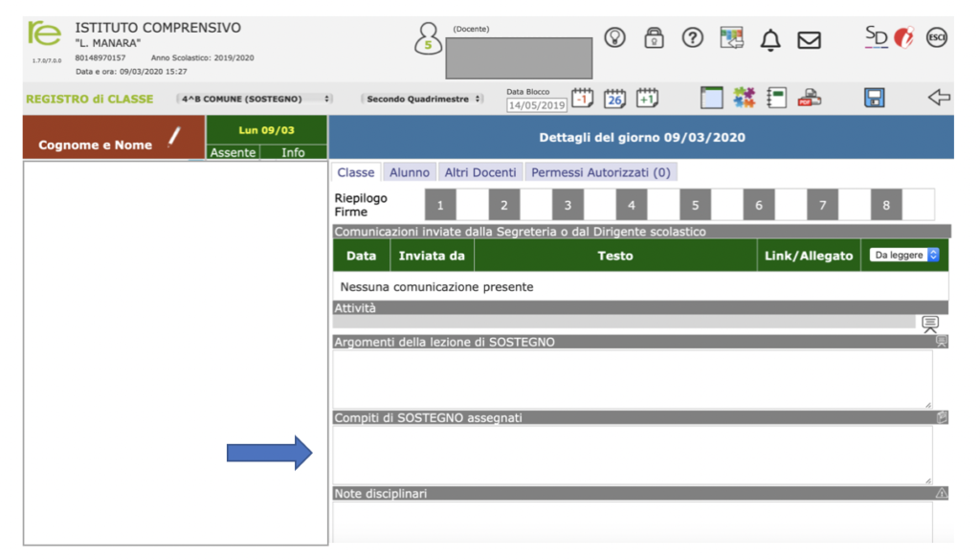Open help via question mark icon
This screenshot has height=559, width=980.
point(693,37)
